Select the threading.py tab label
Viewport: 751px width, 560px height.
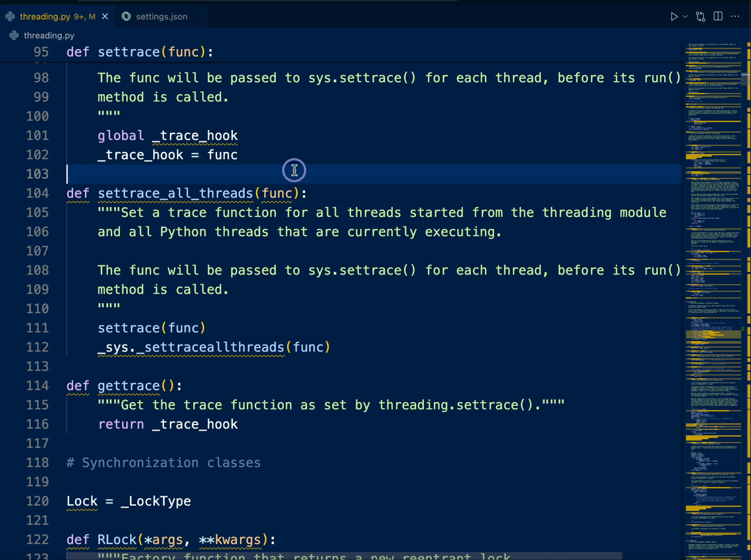click(x=45, y=17)
